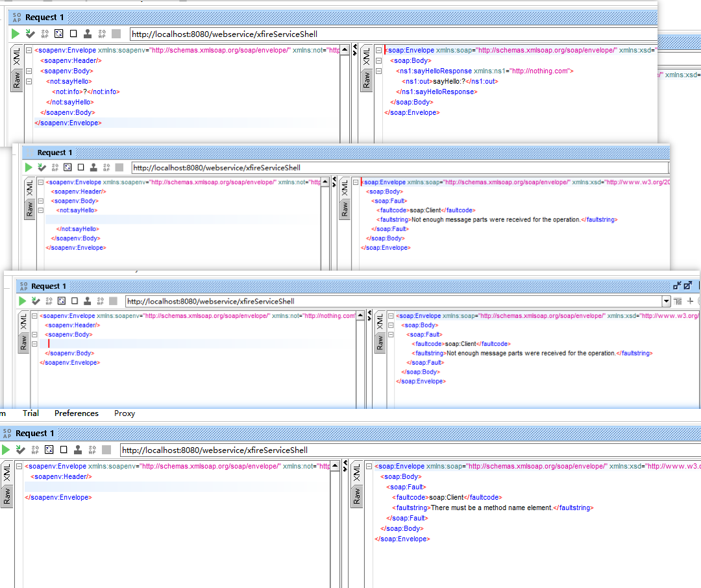Click gray stop square in second window toolbar
This screenshot has width=701, height=588.
click(x=119, y=167)
